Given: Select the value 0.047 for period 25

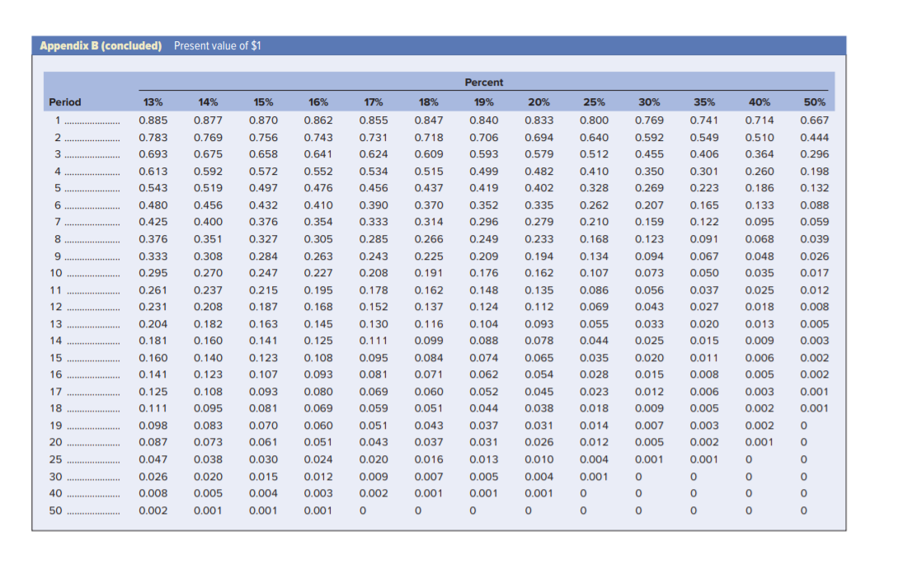Looking at the screenshot, I should pos(153,459).
